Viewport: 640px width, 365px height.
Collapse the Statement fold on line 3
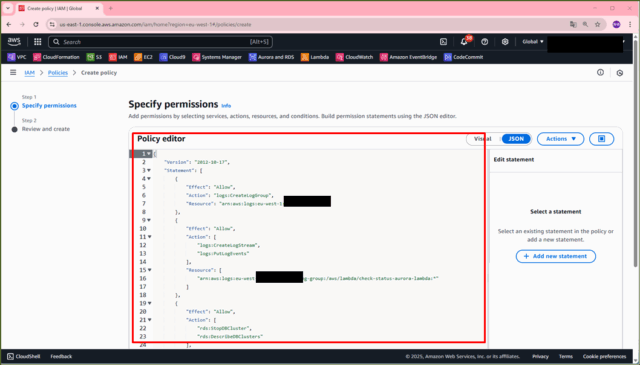click(x=149, y=170)
